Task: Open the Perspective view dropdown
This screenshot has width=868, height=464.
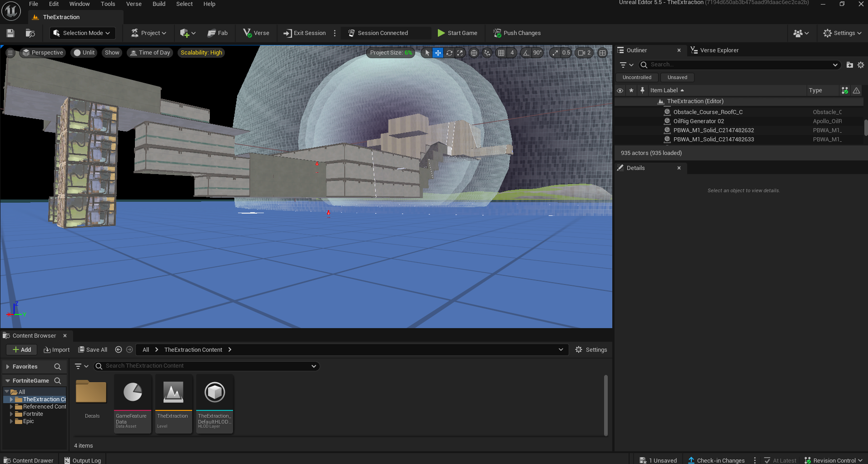Action: (x=43, y=53)
